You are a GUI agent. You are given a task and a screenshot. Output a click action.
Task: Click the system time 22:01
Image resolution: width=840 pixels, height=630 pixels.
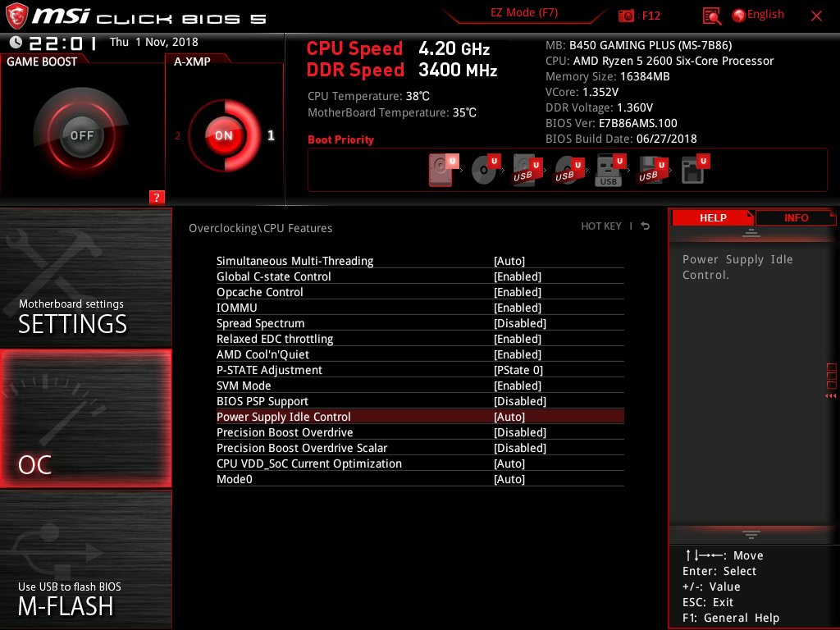(63, 43)
